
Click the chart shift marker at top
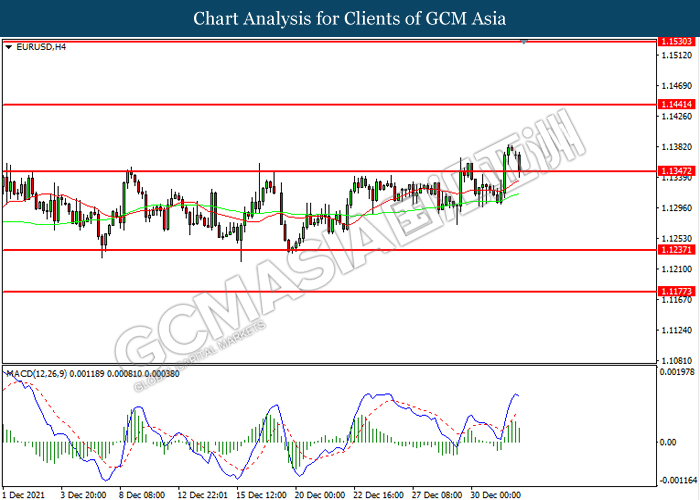[x=524, y=42]
